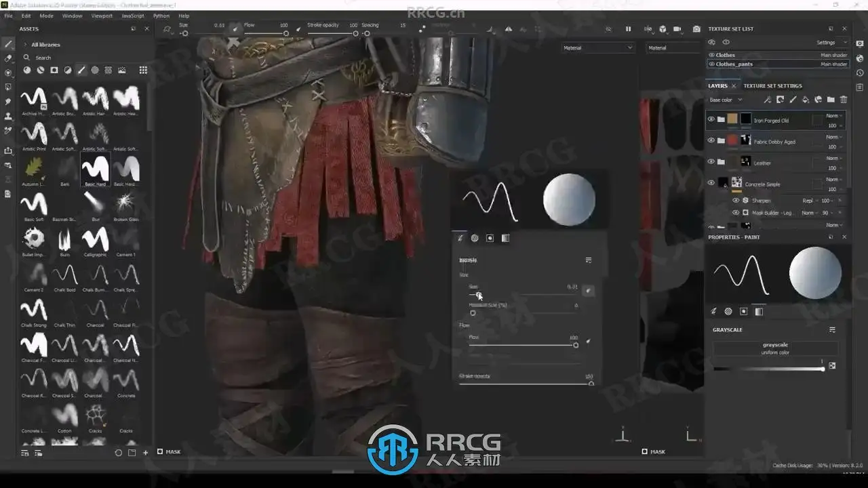Toggle visibility of the Leather layer
Screen dimensions: 868x488
tap(711, 162)
